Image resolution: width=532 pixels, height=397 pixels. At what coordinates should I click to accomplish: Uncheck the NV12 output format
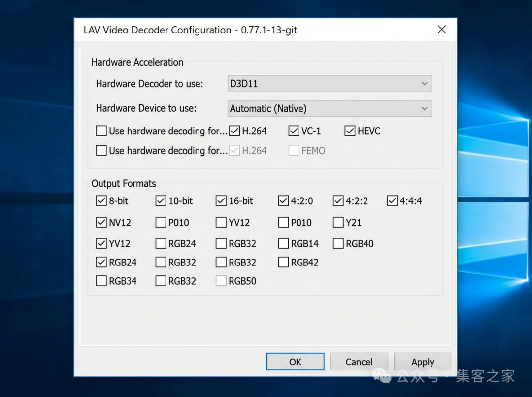coord(101,223)
